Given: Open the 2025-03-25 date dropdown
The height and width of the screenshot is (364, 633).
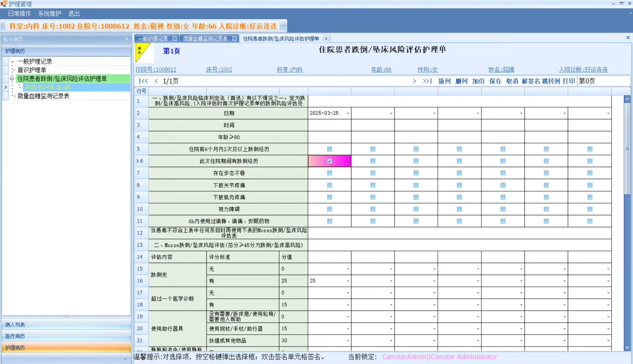Looking at the screenshot, I should pos(348,113).
